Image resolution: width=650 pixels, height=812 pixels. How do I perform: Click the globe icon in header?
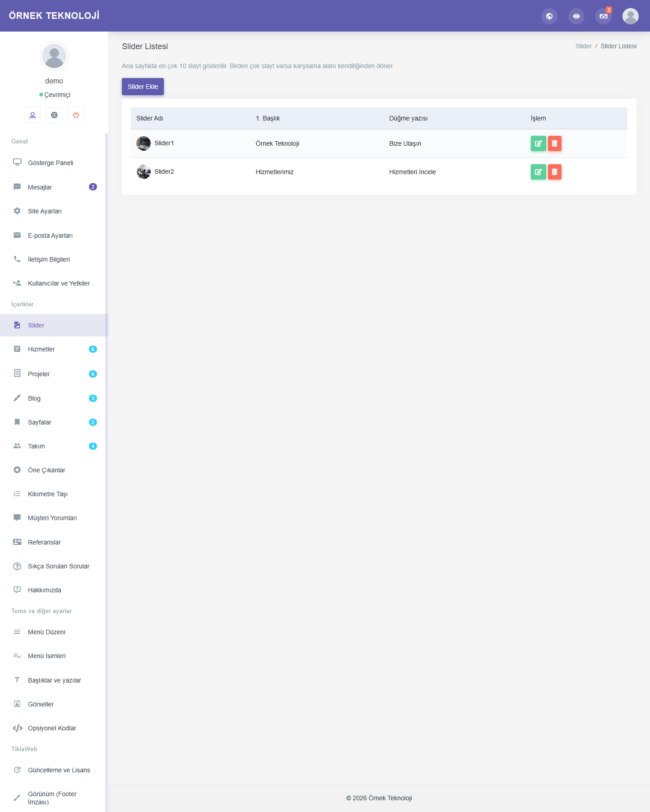point(549,16)
